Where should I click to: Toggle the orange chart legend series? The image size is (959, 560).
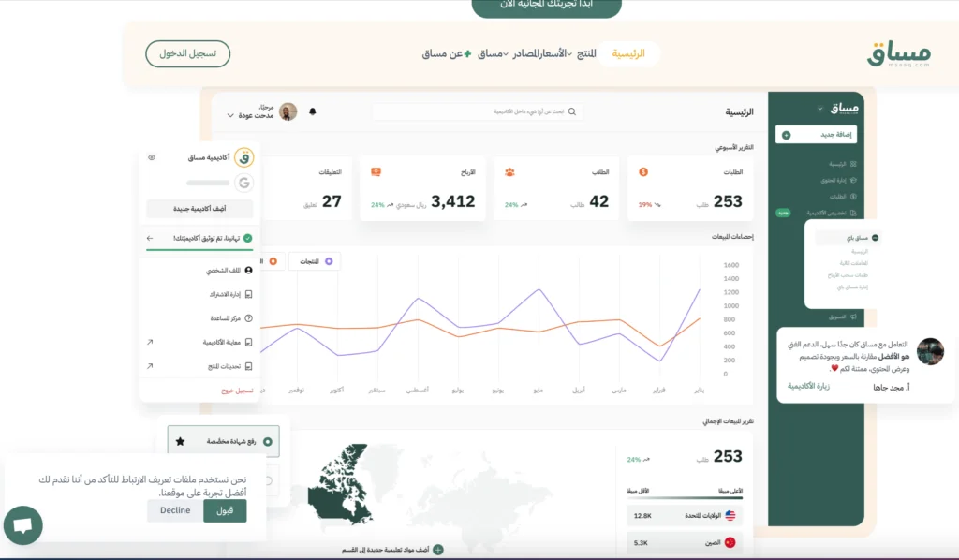tap(273, 261)
